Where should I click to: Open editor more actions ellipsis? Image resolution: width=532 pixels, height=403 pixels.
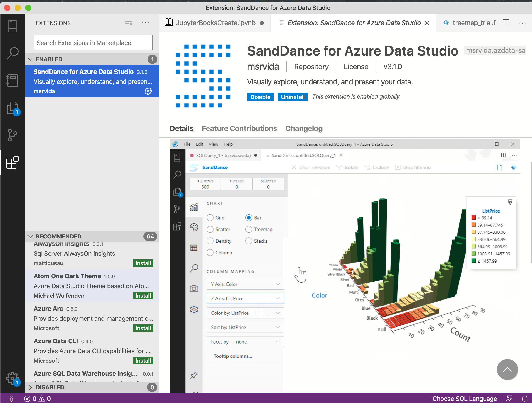(x=523, y=23)
